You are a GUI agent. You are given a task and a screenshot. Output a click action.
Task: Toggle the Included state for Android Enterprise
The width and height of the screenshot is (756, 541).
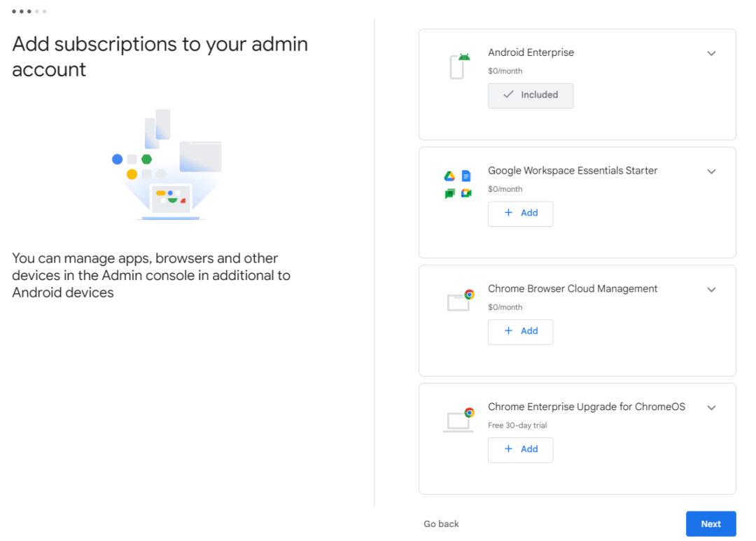pos(530,95)
